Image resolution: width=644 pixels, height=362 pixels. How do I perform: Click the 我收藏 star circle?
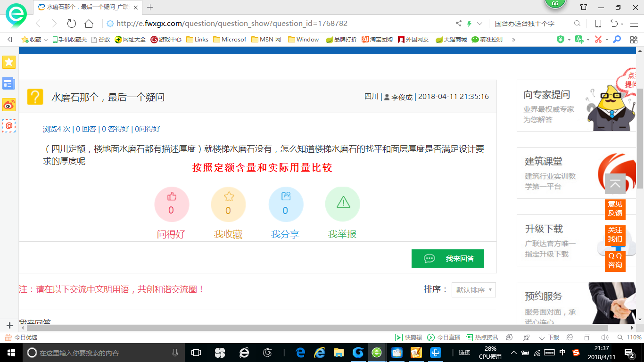pyautogui.click(x=229, y=204)
